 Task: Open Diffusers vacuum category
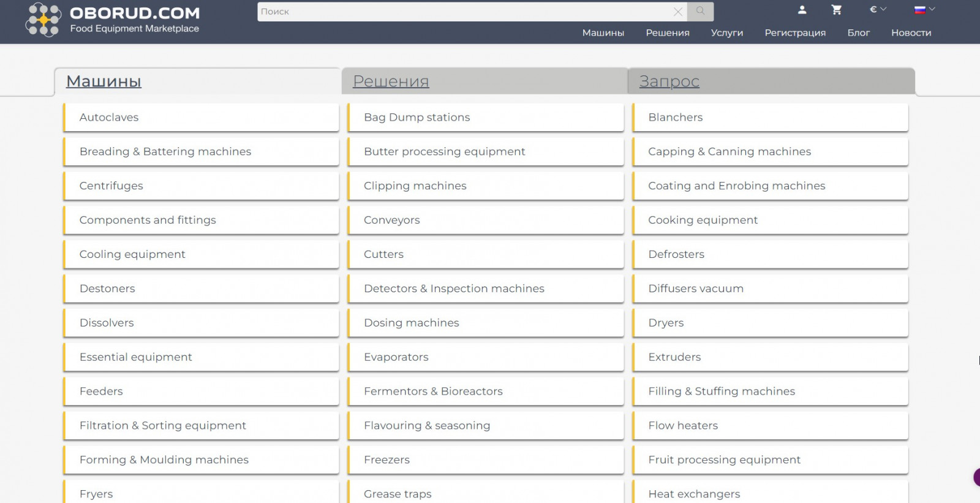click(770, 289)
